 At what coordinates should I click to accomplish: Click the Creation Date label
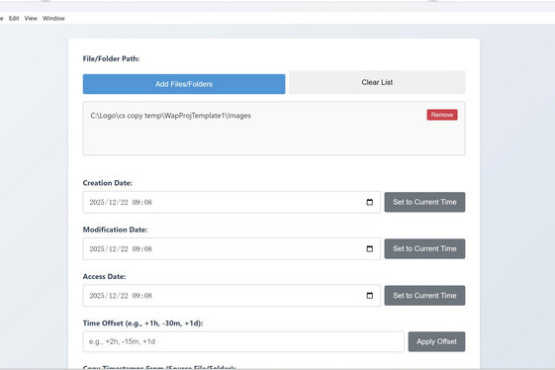[108, 183]
